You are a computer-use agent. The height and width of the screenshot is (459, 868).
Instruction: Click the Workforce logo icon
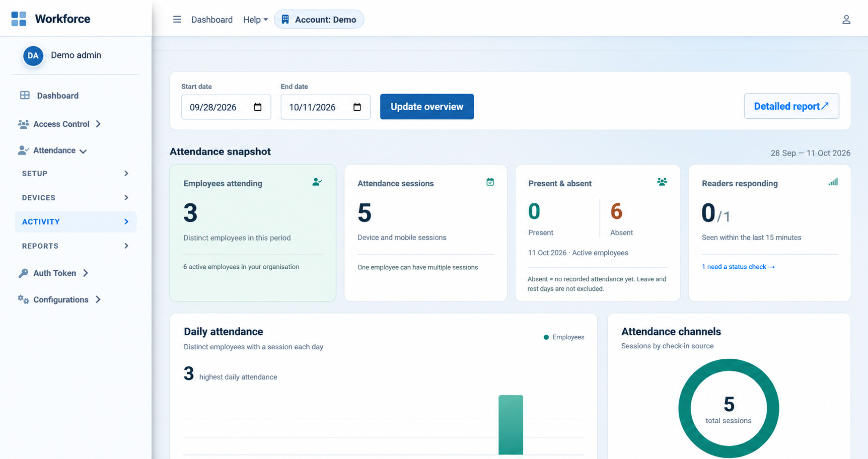[19, 19]
